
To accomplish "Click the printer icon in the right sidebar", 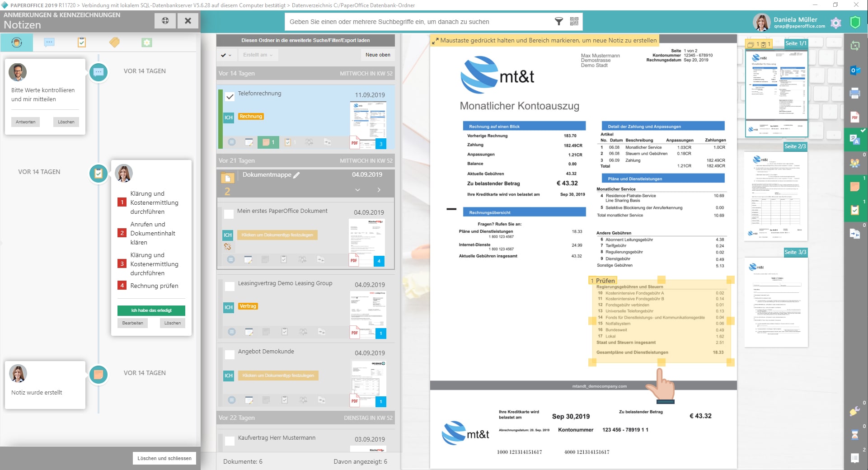I will coord(854,94).
